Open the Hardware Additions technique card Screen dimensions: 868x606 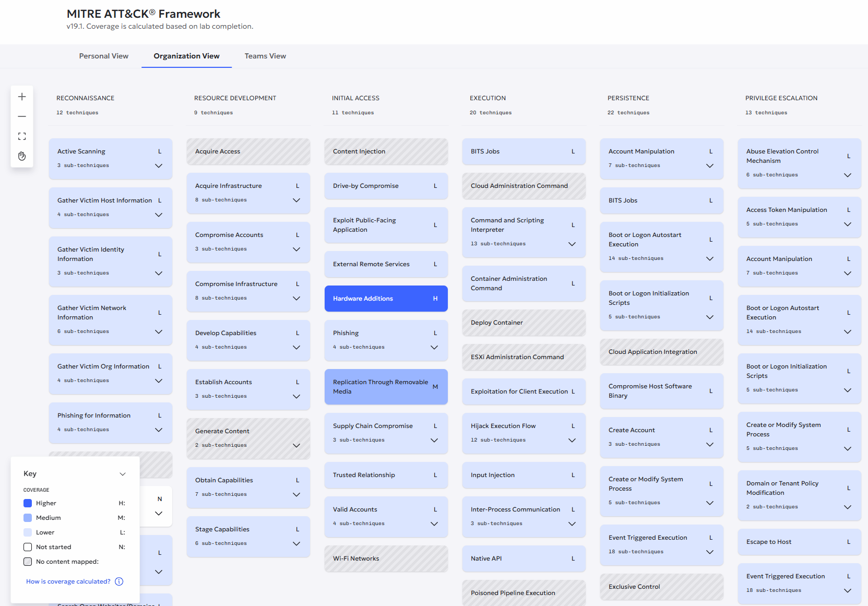point(386,299)
